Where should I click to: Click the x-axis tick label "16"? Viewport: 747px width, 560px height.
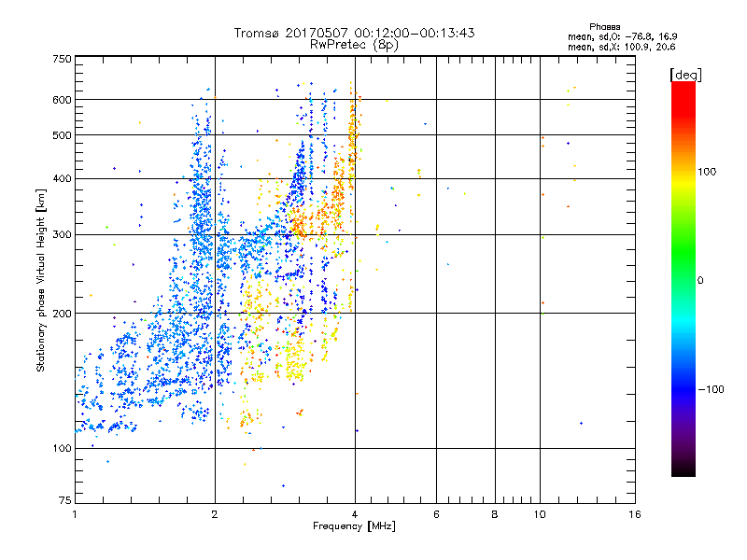click(635, 514)
